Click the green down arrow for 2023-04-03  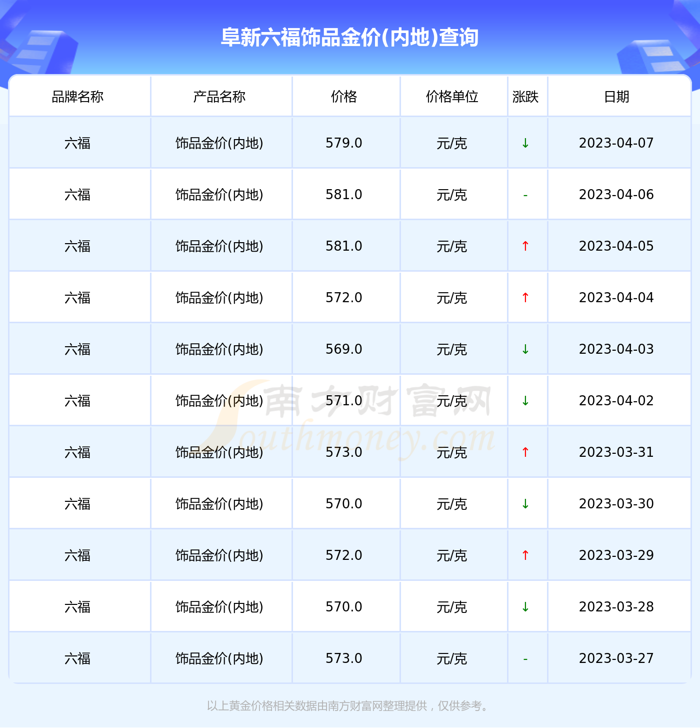coord(525,349)
